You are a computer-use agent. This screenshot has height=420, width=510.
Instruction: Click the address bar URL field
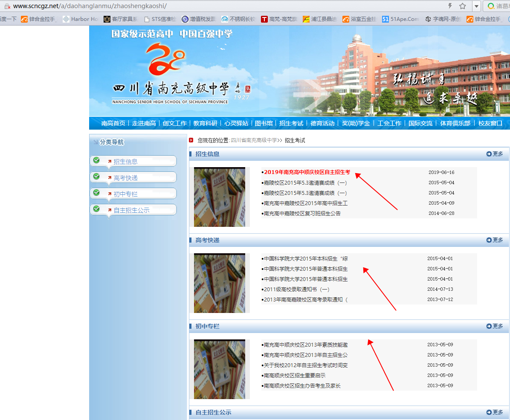coord(213,6)
